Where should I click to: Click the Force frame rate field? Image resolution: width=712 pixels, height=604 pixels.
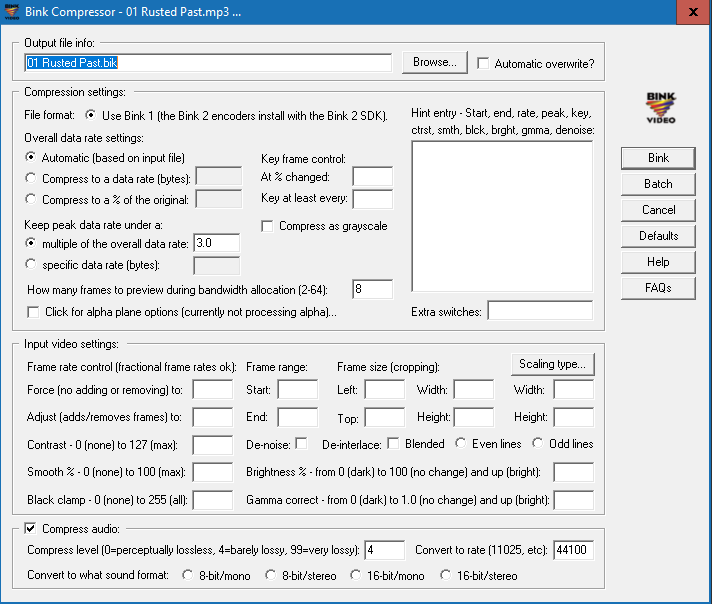click(x=213, y=390)
